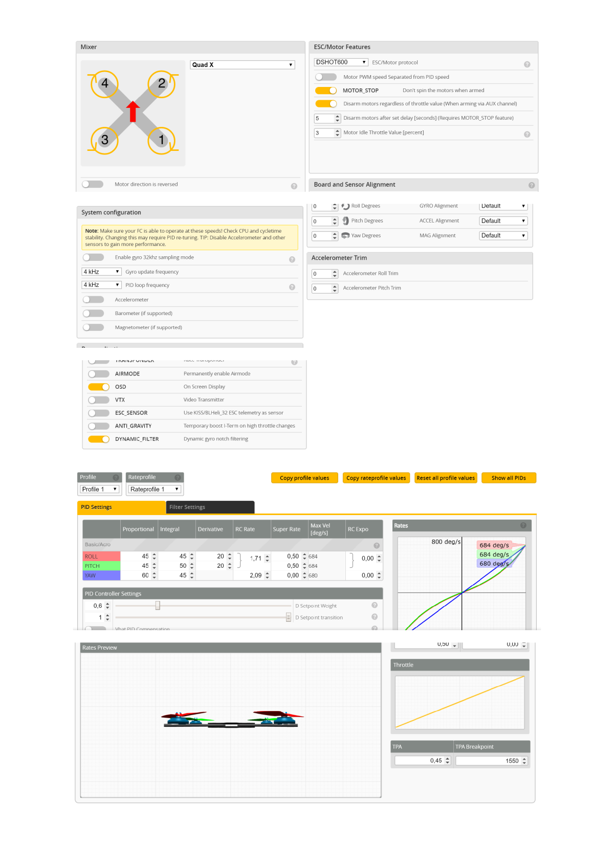The width and height of the screenshot is (614, 868).
Task: Click help icon in Rates panel header
Action: point(523,525)
